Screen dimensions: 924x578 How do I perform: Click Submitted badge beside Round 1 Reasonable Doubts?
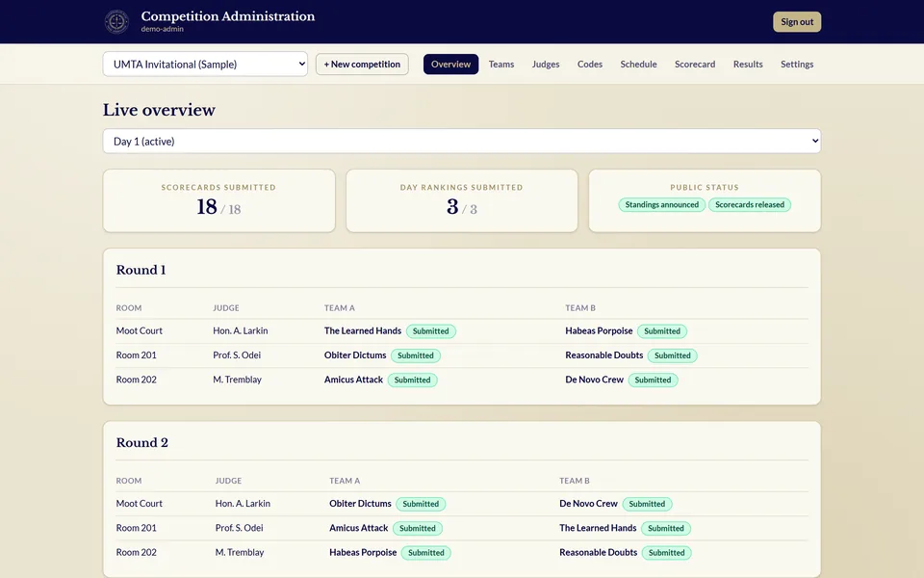(673, 355)
